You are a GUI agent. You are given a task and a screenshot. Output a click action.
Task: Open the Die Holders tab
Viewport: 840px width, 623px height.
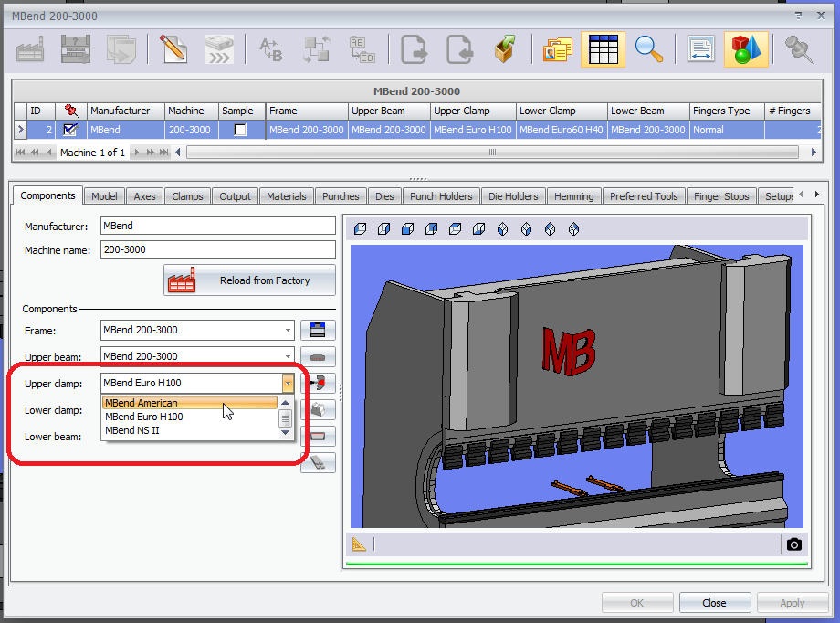[513, 196]
